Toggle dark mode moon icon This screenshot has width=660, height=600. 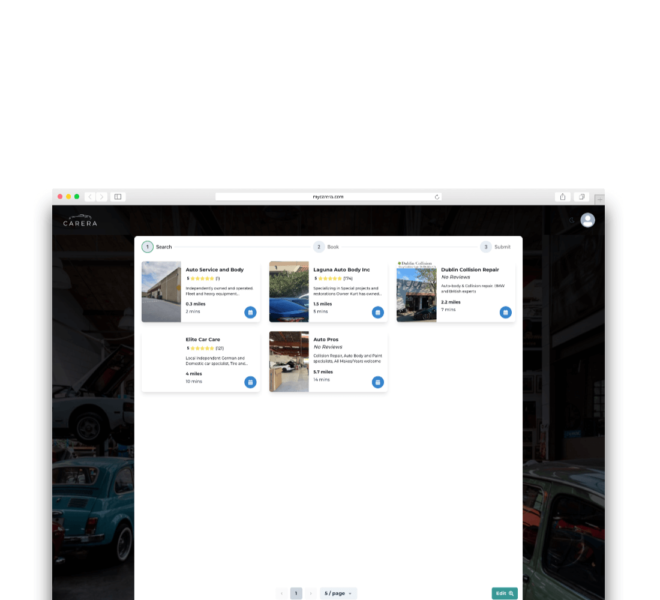[x=572, y=220]
